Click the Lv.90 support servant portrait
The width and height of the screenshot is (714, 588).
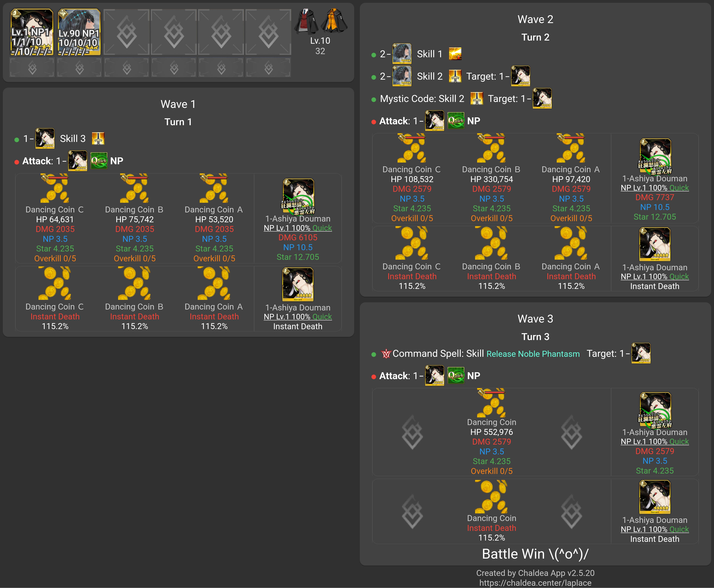pyautogui.click(x=79, y=33)
